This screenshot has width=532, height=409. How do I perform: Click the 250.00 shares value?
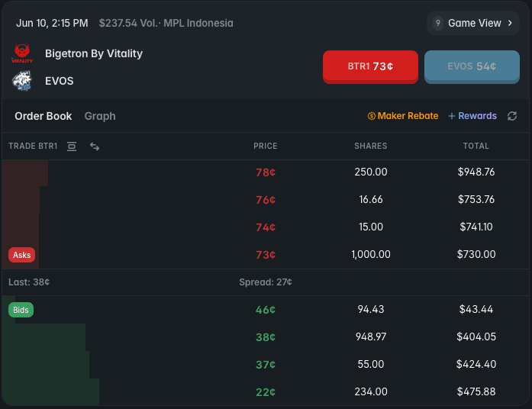[x=371, y=172]
